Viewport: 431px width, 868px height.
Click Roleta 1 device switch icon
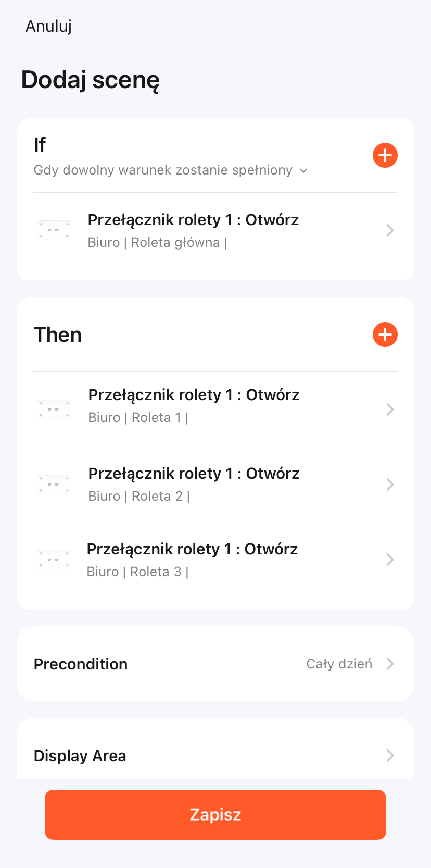54,410
